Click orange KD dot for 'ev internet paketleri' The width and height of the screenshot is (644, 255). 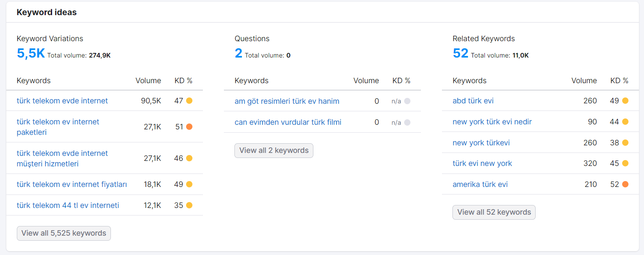pyautogui.click(x=189, y=127)
